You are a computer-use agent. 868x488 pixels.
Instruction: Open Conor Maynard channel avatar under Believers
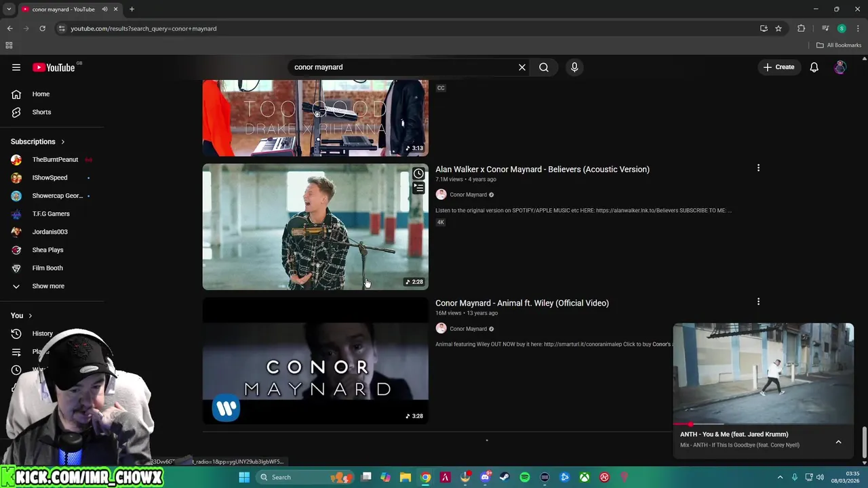[x=441, y=195]
